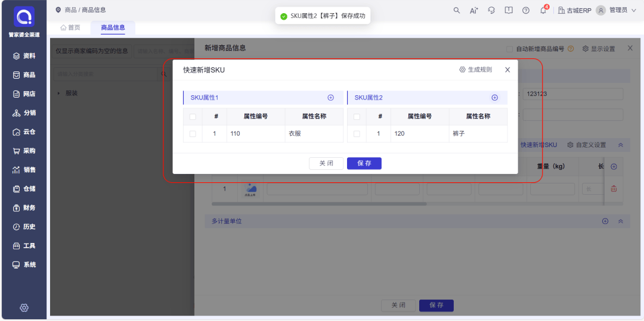Open 生成规则 settings in SKU dialog
The image size is (644, 321).
[x=475, y=70]
